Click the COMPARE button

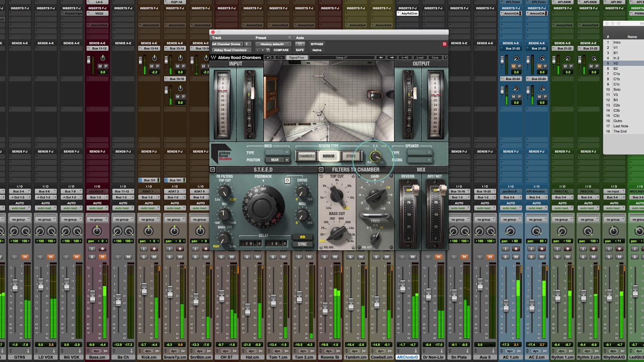coord(281,50)
